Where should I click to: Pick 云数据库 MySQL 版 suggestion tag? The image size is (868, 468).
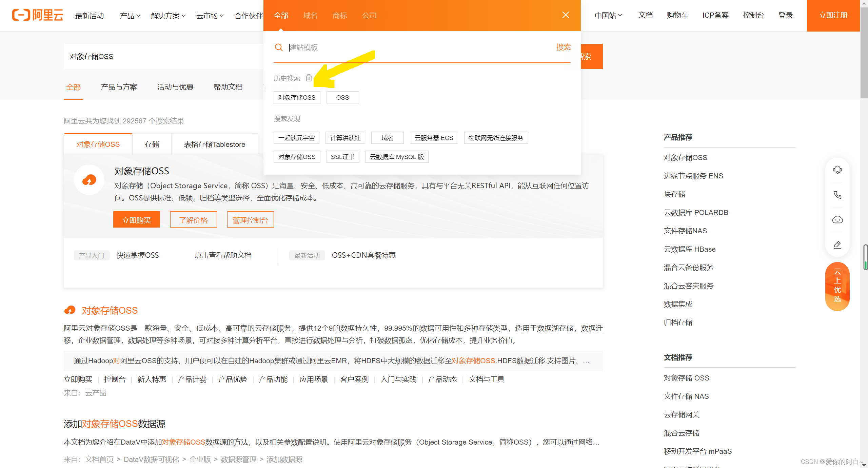[x=397, y=157]
